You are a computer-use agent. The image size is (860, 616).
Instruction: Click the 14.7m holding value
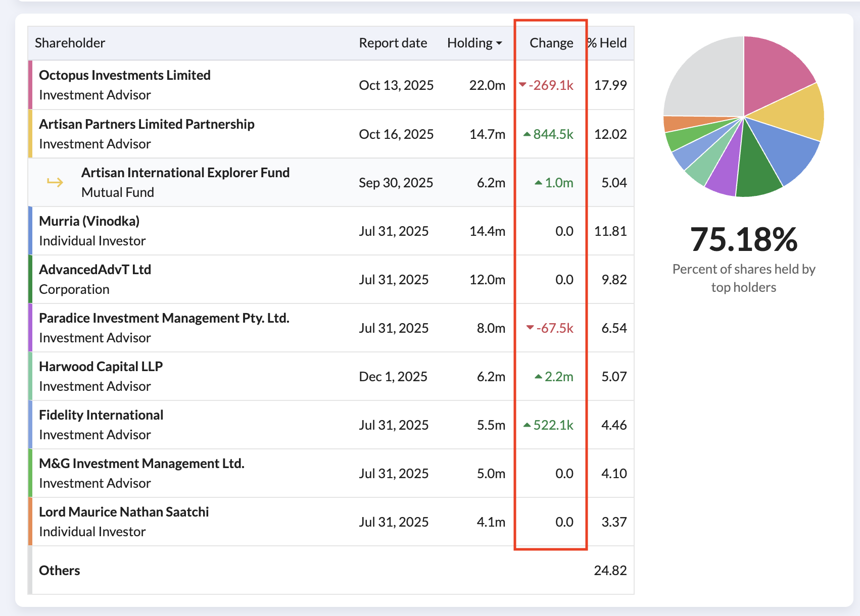[487, 134]
